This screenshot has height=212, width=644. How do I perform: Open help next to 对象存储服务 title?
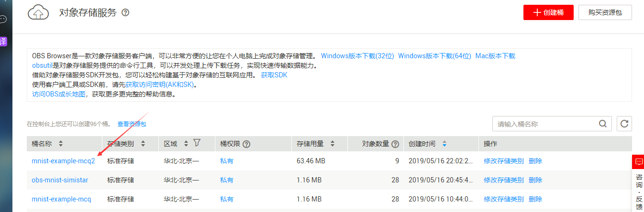click(125, 12)
